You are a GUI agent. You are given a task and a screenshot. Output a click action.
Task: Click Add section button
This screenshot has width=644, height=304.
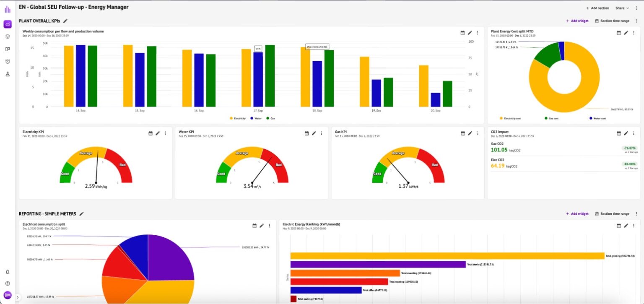click(597, 8)
